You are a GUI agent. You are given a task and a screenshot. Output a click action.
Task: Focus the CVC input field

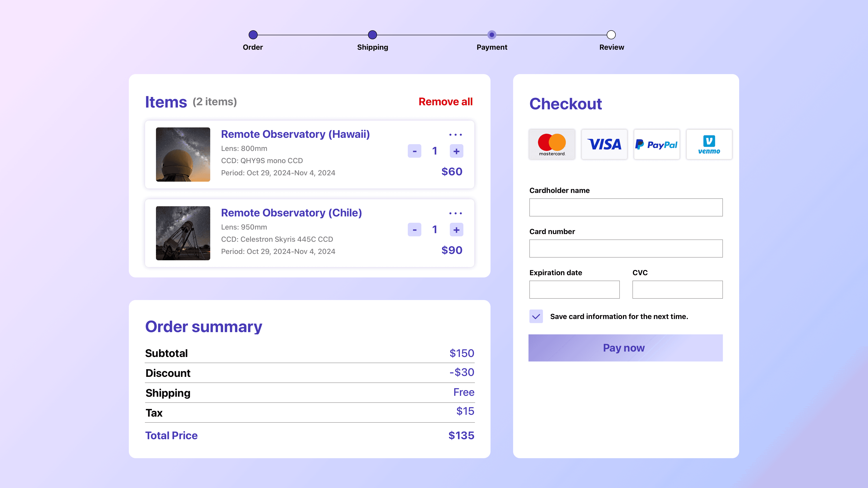(x=677, y=289)
